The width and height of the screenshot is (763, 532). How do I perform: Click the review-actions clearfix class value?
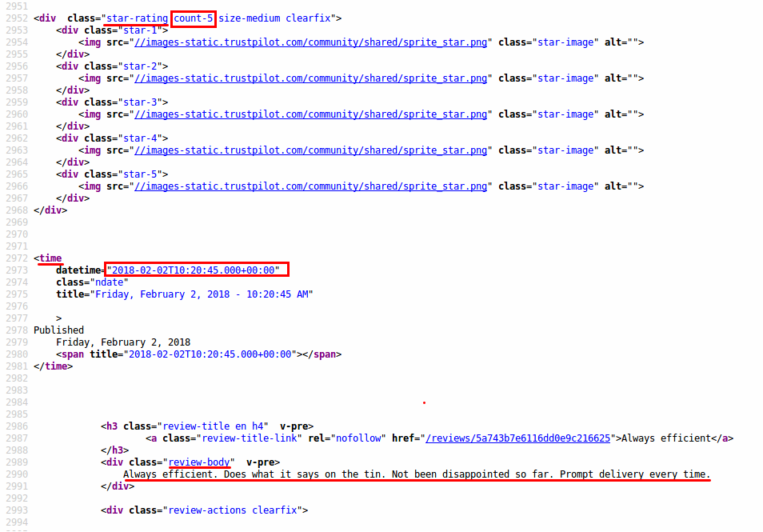(233, 510)
